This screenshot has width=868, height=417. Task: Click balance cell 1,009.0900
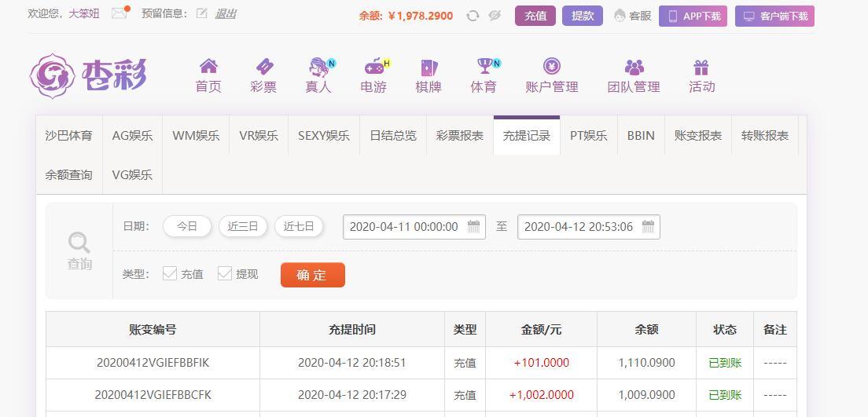(646, 395)
